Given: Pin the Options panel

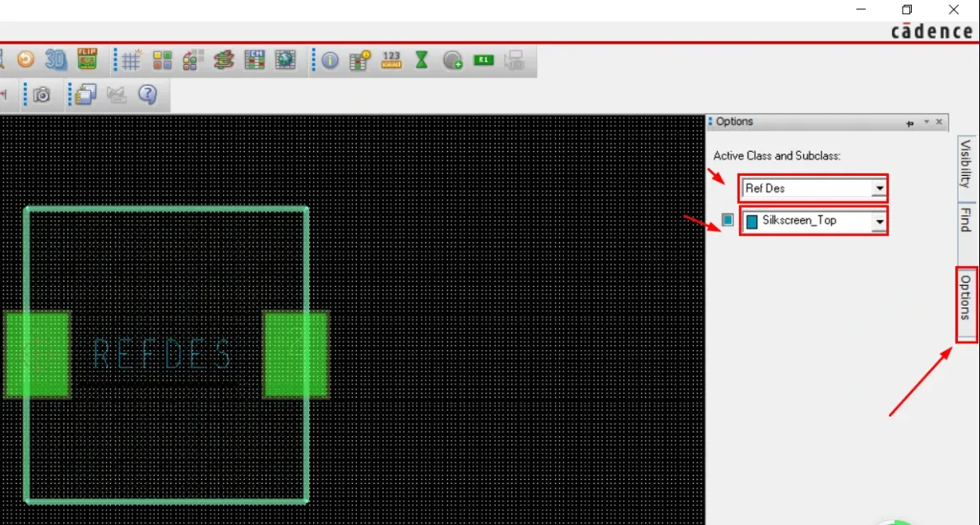Looking at the screenshot, I should point(910,123).
